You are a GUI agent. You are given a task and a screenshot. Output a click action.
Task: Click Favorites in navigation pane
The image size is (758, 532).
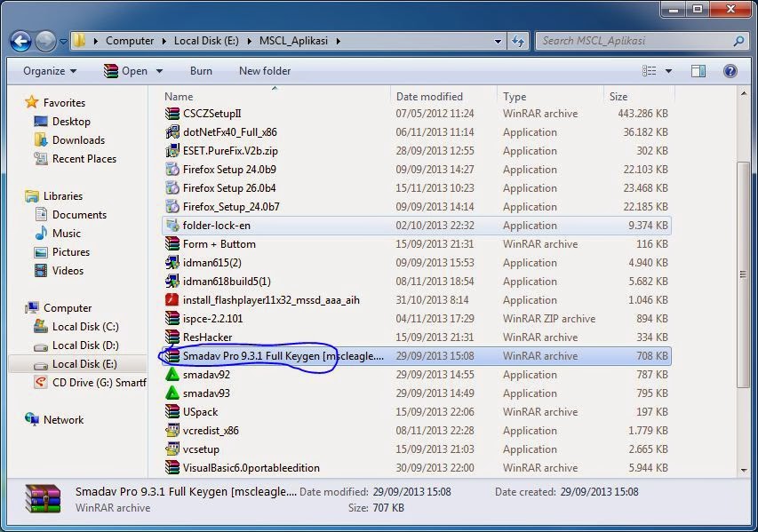click(x=64, y=103)
